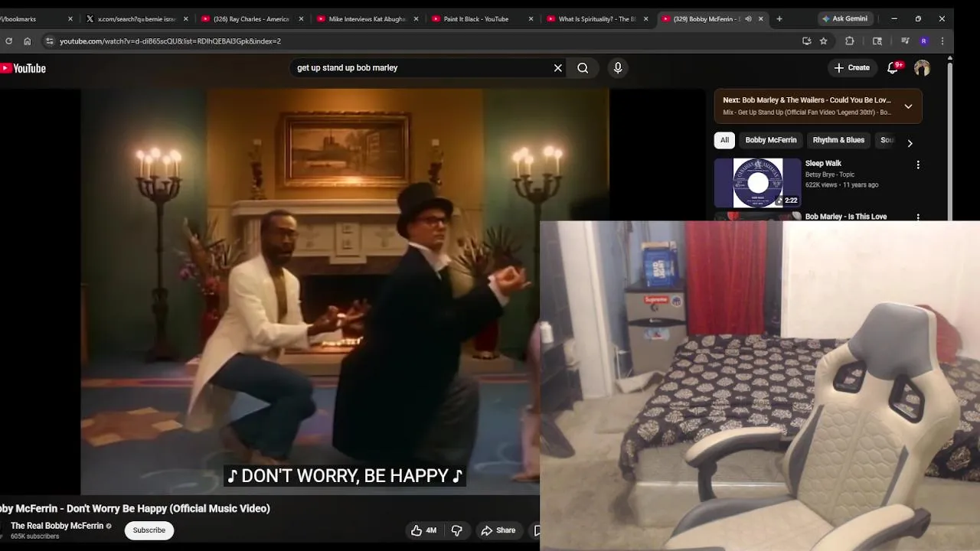
Task: Open the Chrome three-dot menu
Action: coord(942,41)
